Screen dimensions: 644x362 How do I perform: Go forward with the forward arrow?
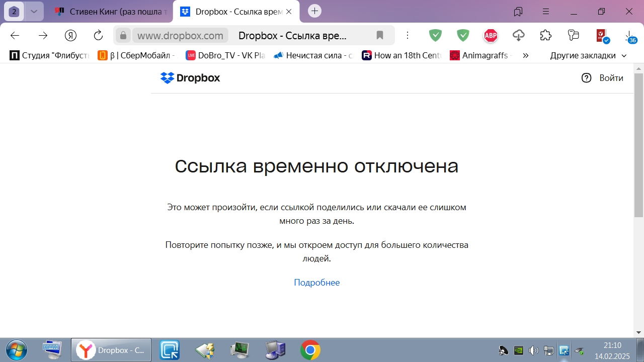(43, 35)
